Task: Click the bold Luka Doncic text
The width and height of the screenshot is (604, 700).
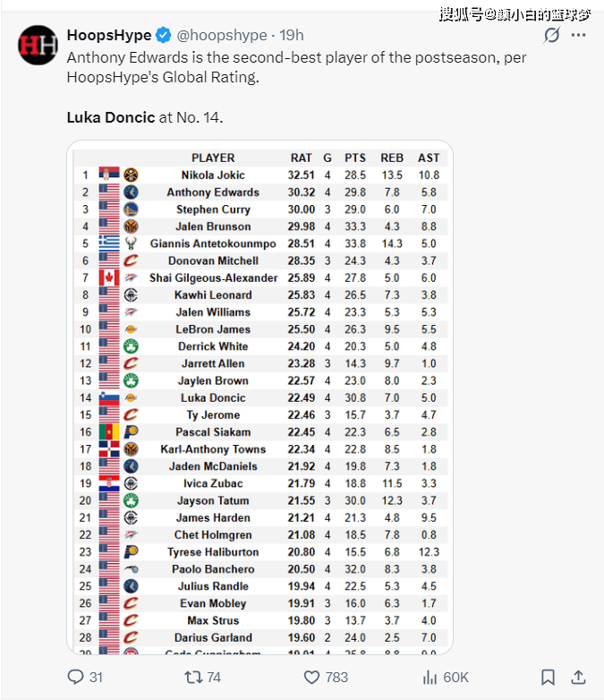Action: (x=111, y=117)
